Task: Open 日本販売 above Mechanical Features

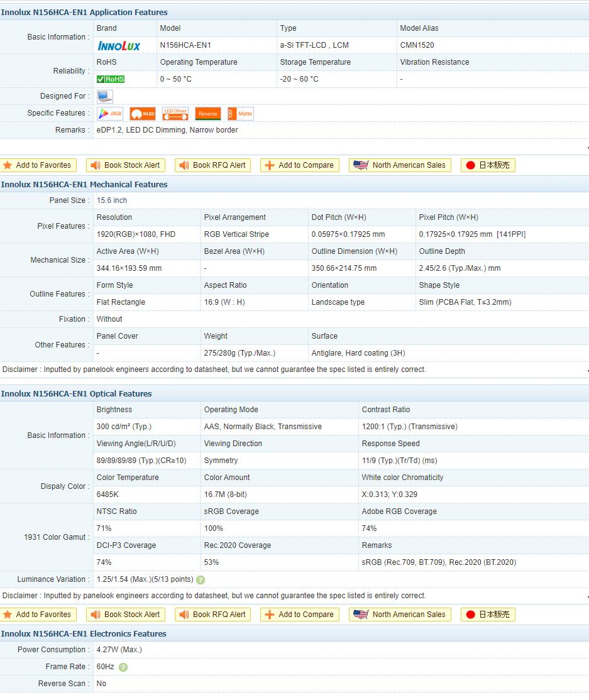Action: coord(488,165)
